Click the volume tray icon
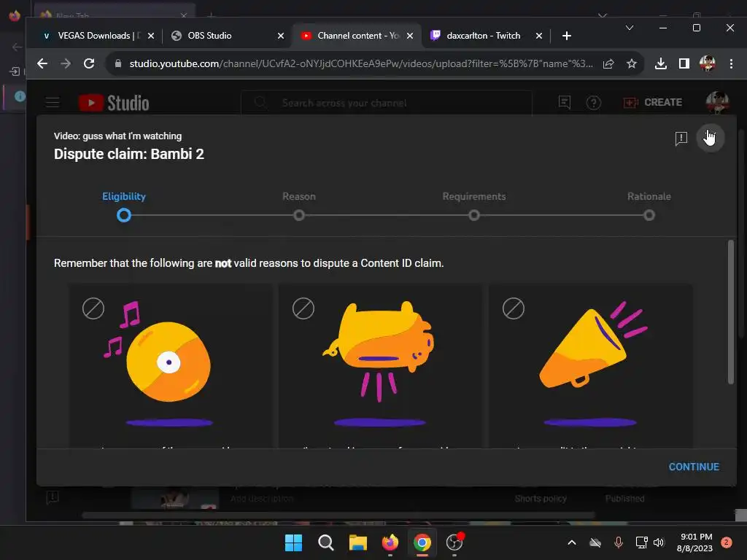 659,542
